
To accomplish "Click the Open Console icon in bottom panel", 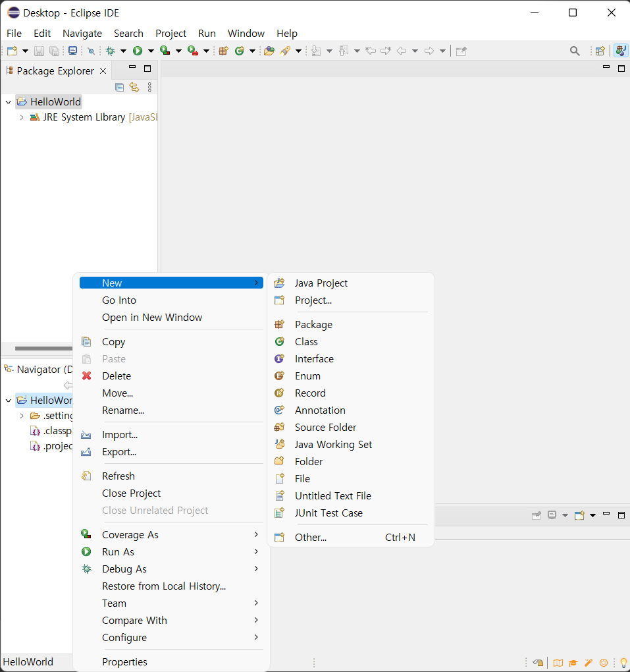I will click(579, 515).
